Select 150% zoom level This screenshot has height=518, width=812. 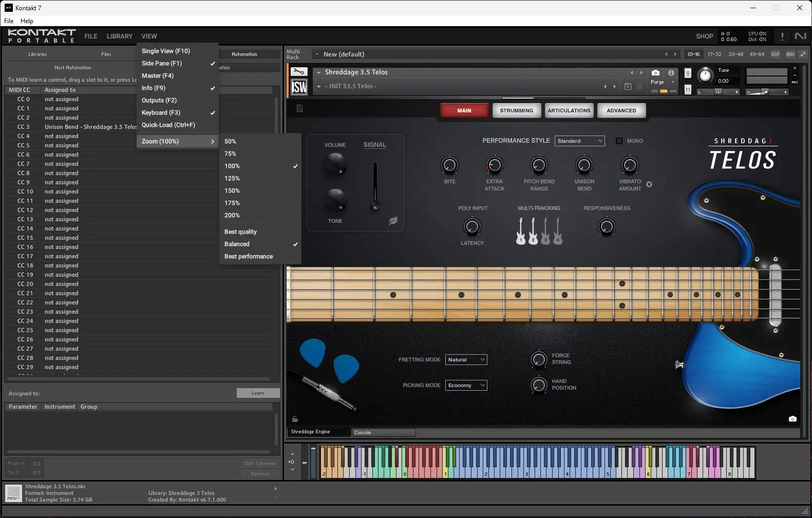coord(260,190)
